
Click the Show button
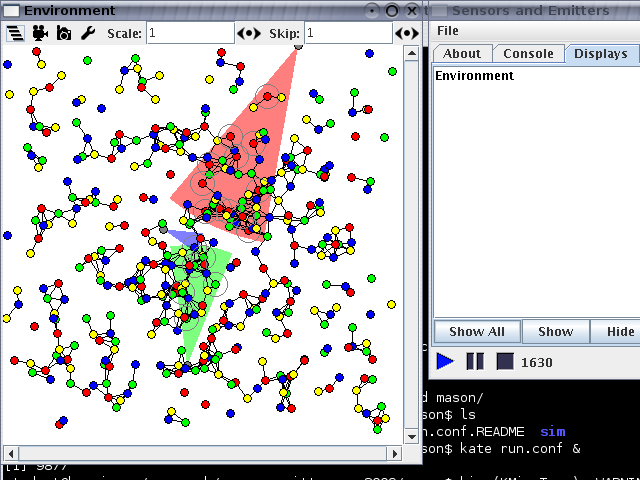coord(555,331)
